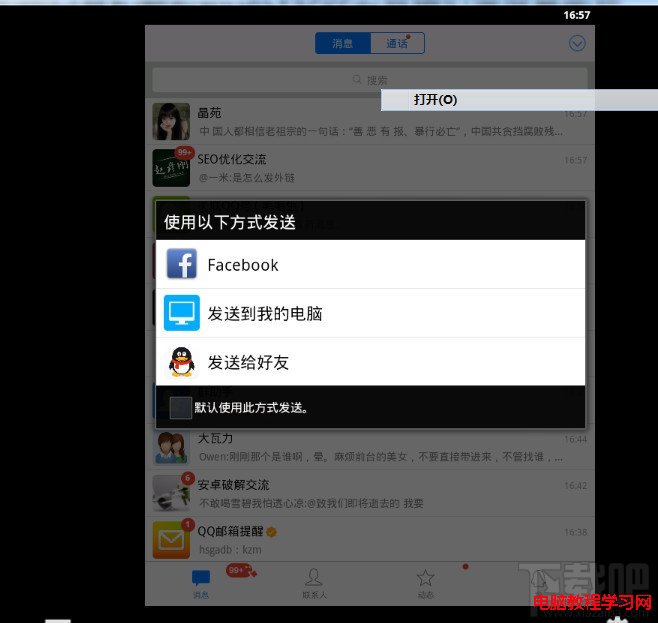This screenshot has height=623, width=658.
Task: Click the message preview hsgadb：kzm
Action: (x=230, y=550)
